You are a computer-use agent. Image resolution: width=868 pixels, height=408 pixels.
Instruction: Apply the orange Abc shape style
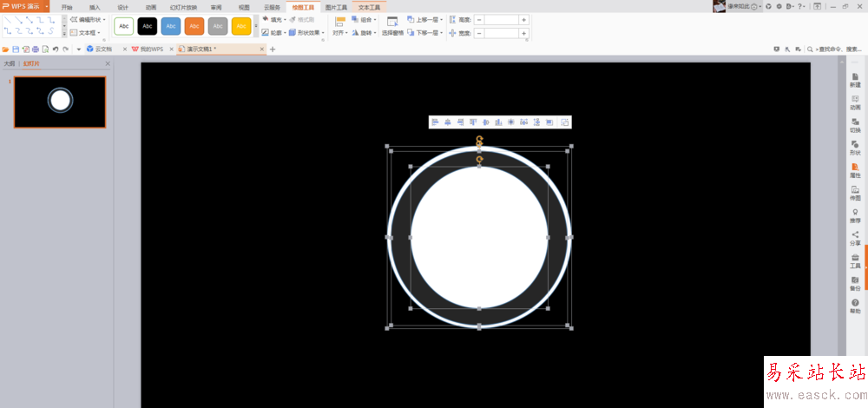(194, 26)
